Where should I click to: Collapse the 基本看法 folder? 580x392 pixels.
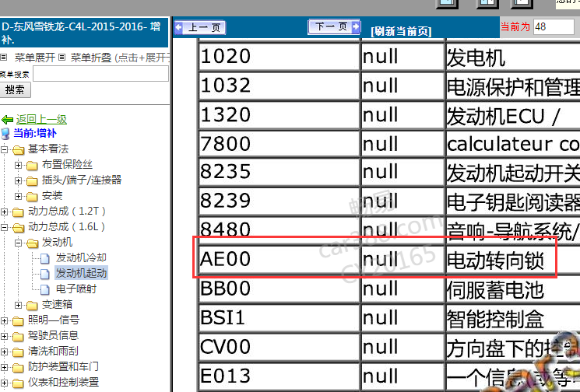[5, 149]
